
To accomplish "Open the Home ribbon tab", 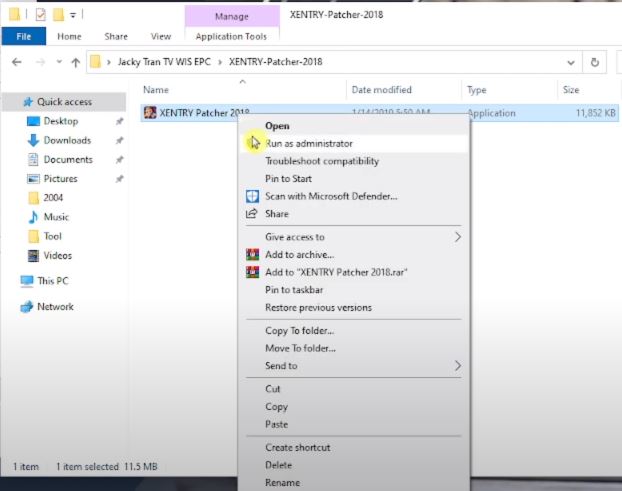I will pyautogui.click(x=69, y=36).
